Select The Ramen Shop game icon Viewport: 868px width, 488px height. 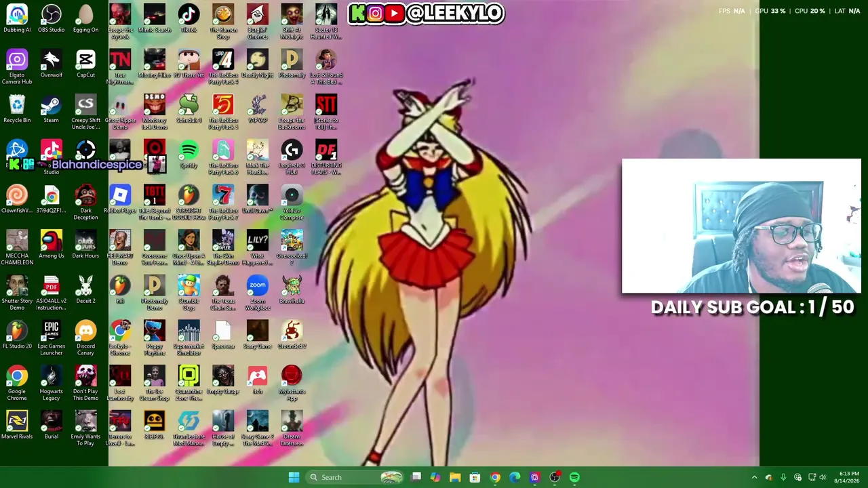[223, 22]
